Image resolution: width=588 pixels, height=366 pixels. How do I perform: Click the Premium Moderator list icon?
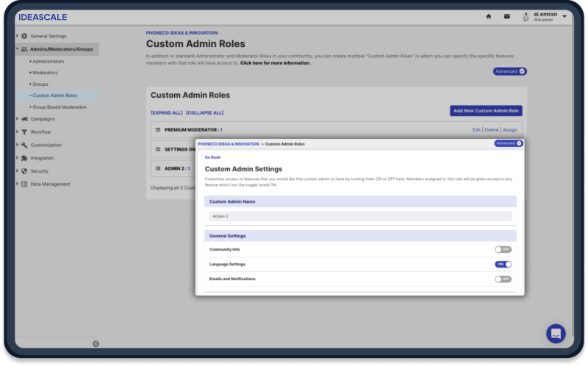click(x=158, y=130)
